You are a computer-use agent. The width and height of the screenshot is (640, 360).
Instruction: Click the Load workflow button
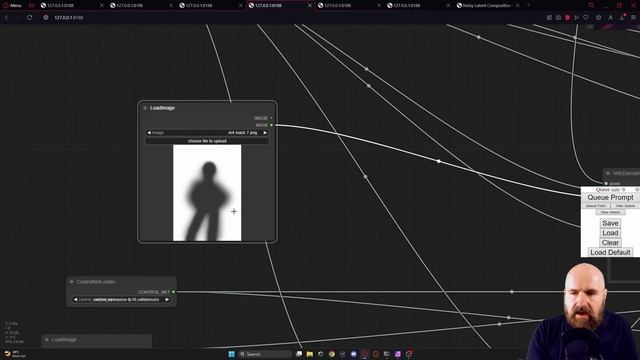[610, 233]
